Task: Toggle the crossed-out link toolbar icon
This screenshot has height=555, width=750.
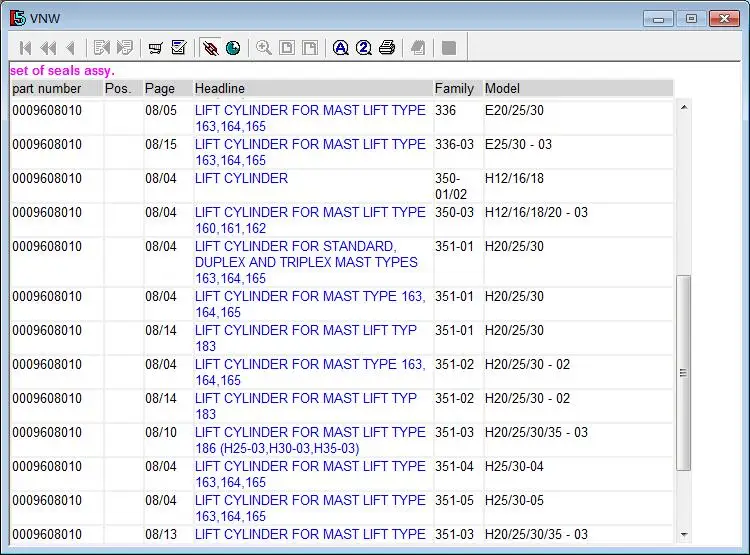Action: coord(210,48)
